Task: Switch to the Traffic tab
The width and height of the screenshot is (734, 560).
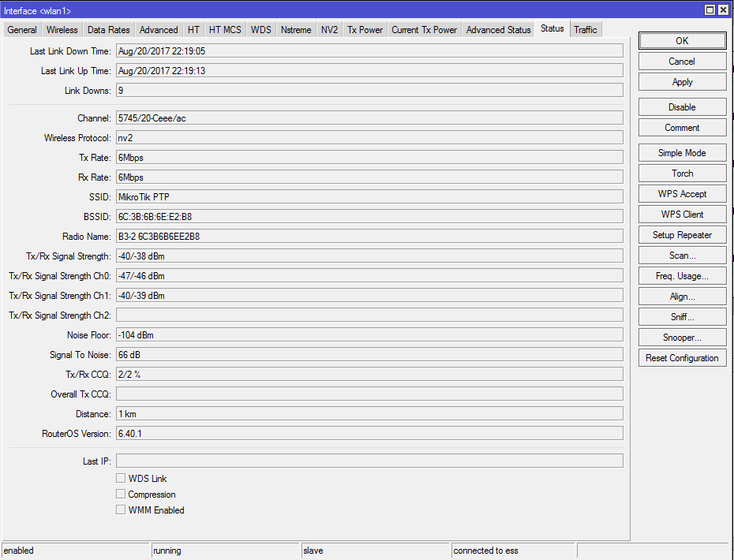Action: pos(586,29)
